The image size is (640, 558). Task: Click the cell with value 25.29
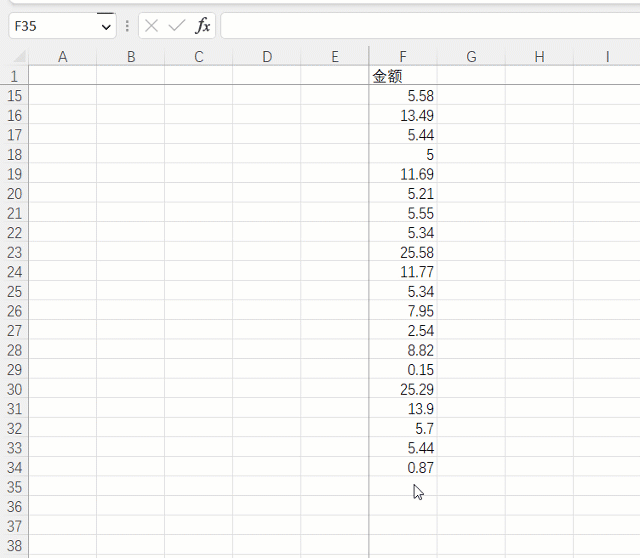coord(402,389)
